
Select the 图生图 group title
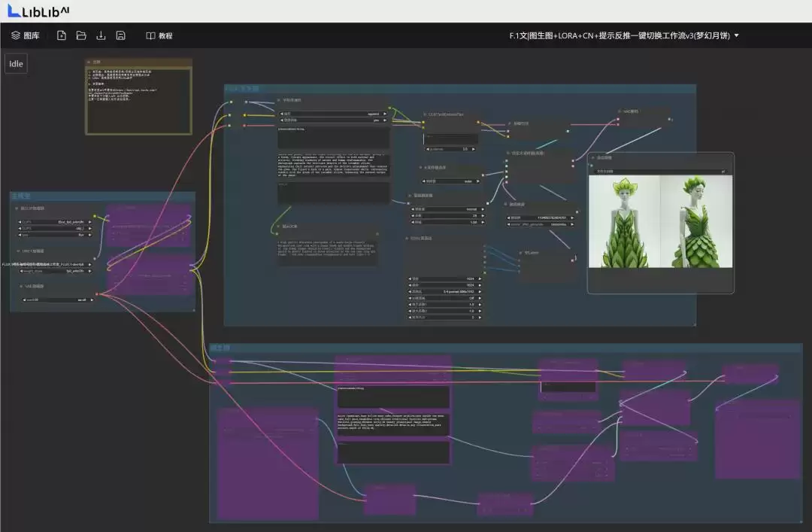coord(220,348)
